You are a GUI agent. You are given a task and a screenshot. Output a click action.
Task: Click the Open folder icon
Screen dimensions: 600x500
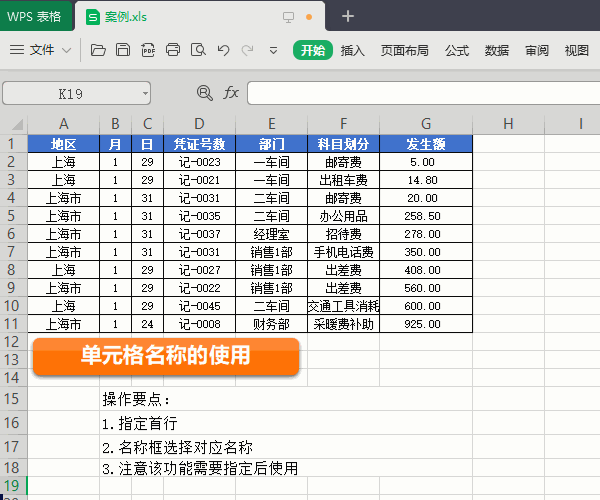click(x=98, y=50)
